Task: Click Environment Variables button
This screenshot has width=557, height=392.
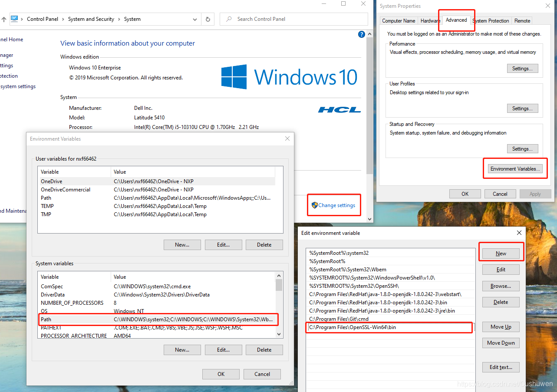Action: point(515,169)
